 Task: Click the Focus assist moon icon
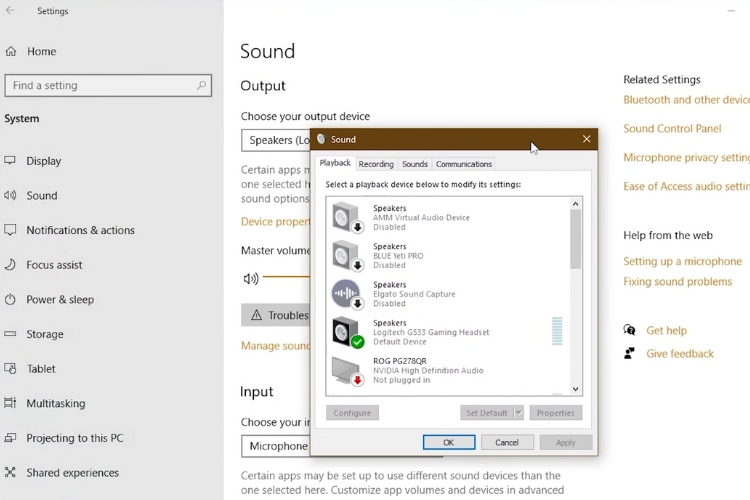[10, 265]
